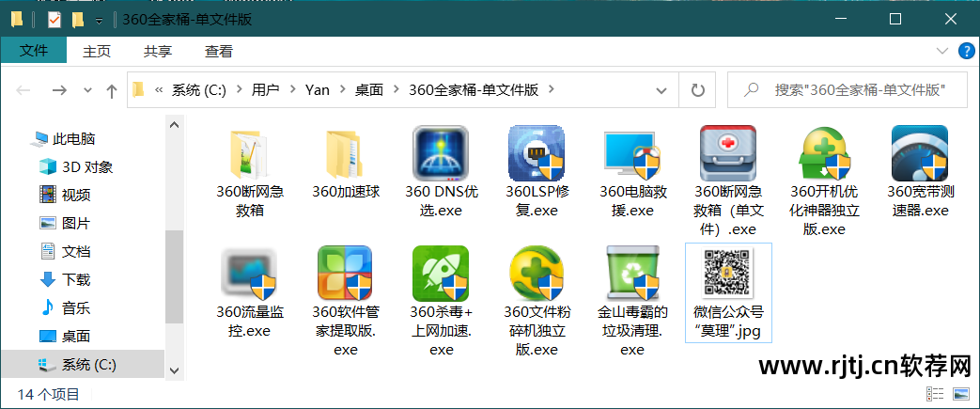
Task: Expand the chevron after Yan in address bar
Action: (x=343, y=90)
